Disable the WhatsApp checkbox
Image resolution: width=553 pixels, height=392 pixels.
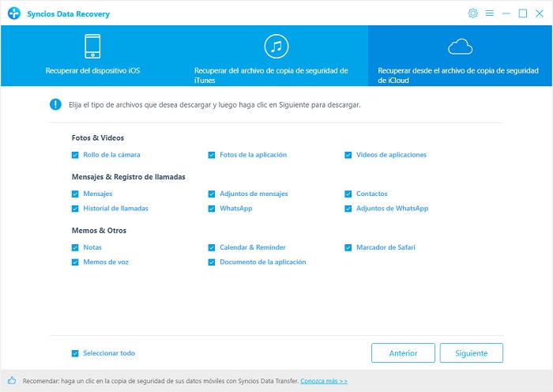212,209
